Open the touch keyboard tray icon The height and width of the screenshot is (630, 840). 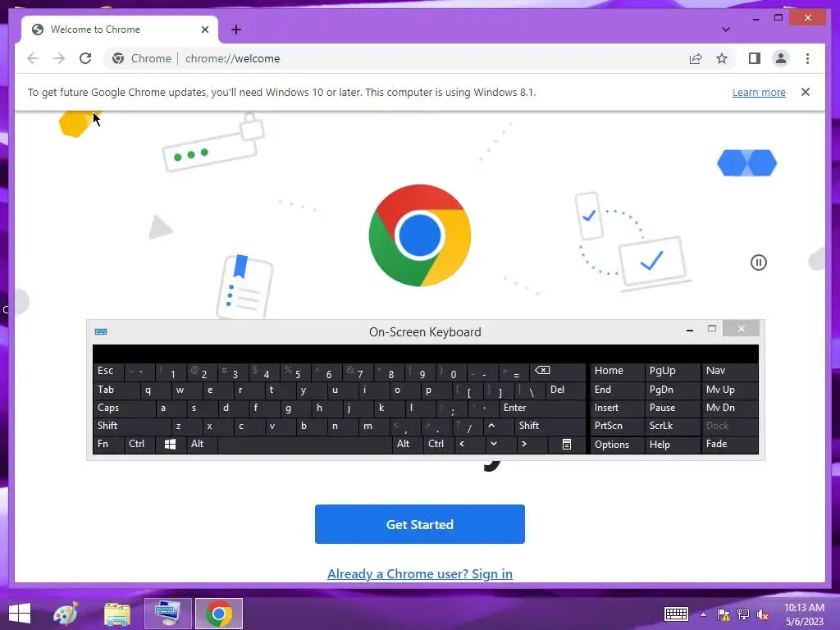click(676, 614)
